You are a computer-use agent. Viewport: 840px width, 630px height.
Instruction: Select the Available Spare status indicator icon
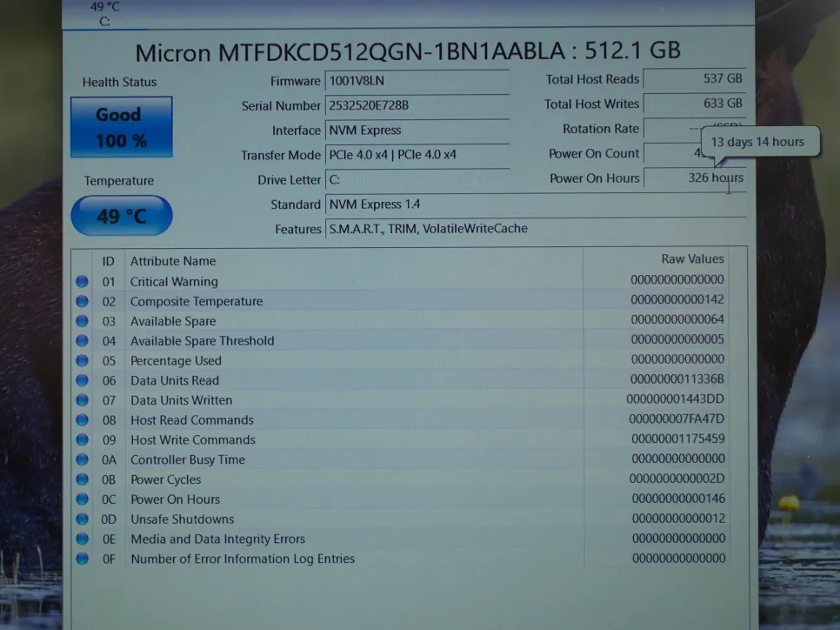click(83, 321)
